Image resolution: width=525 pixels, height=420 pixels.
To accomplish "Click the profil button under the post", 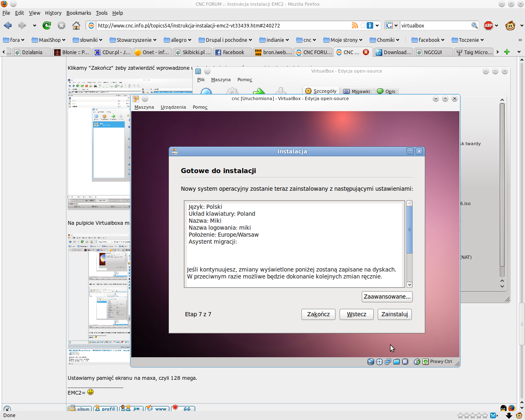I will 105,409.
